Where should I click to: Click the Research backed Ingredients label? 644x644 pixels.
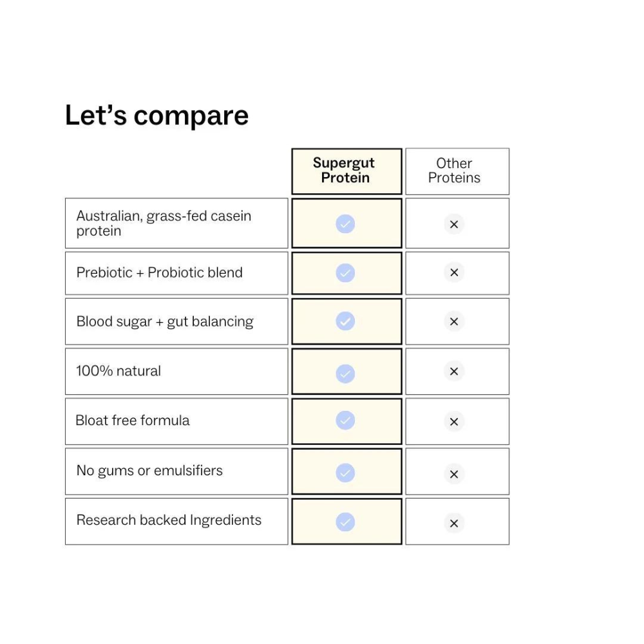coord(169,520)
